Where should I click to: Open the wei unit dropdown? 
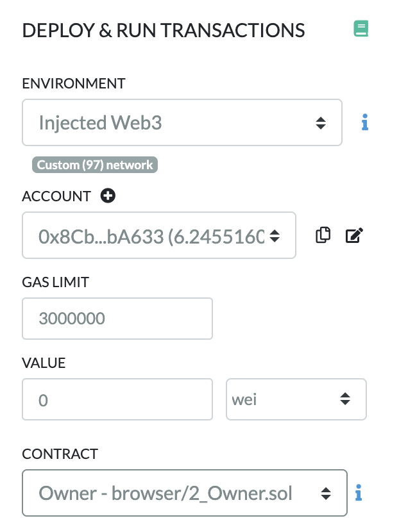click(x=296, y=399)
